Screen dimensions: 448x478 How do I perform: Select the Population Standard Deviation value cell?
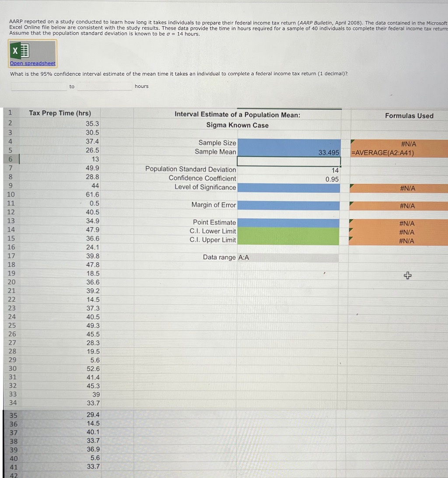pos(288,171)
